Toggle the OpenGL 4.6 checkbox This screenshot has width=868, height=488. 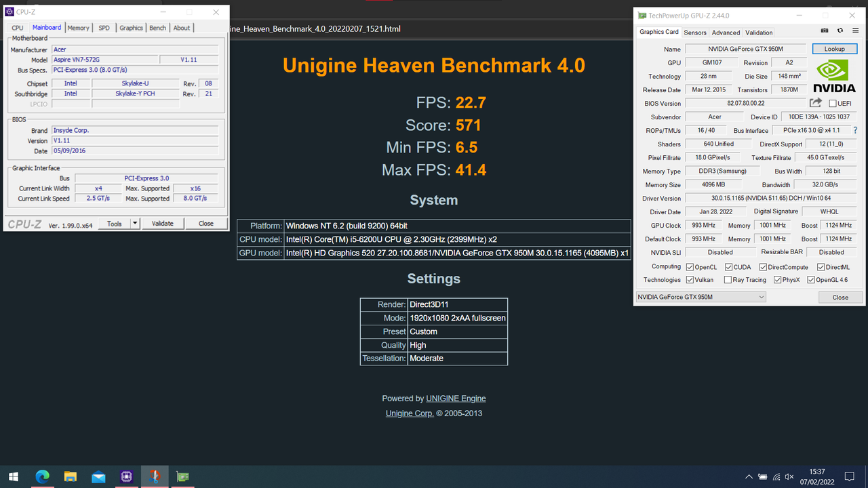pos(811,280)
